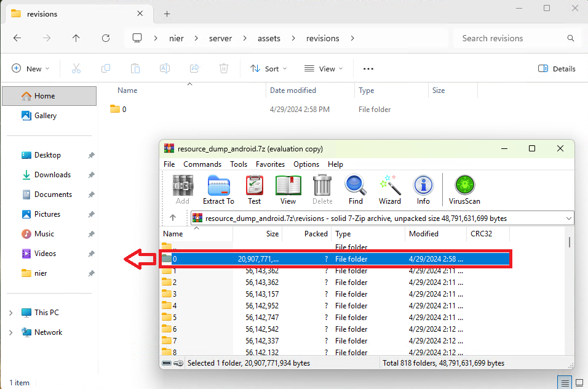Image resolution: width=588 pixels, height=389 pixels.
Task: Sort Explorer by Date modified column
Action: click(x=310, y=90)
